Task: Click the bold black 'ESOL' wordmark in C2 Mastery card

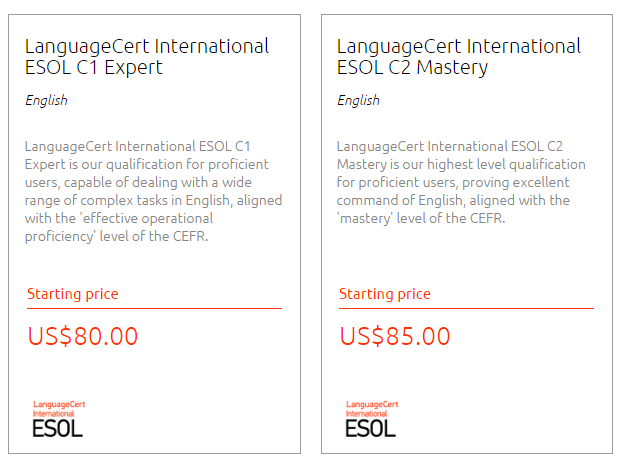Action: [x=370, y=428]
